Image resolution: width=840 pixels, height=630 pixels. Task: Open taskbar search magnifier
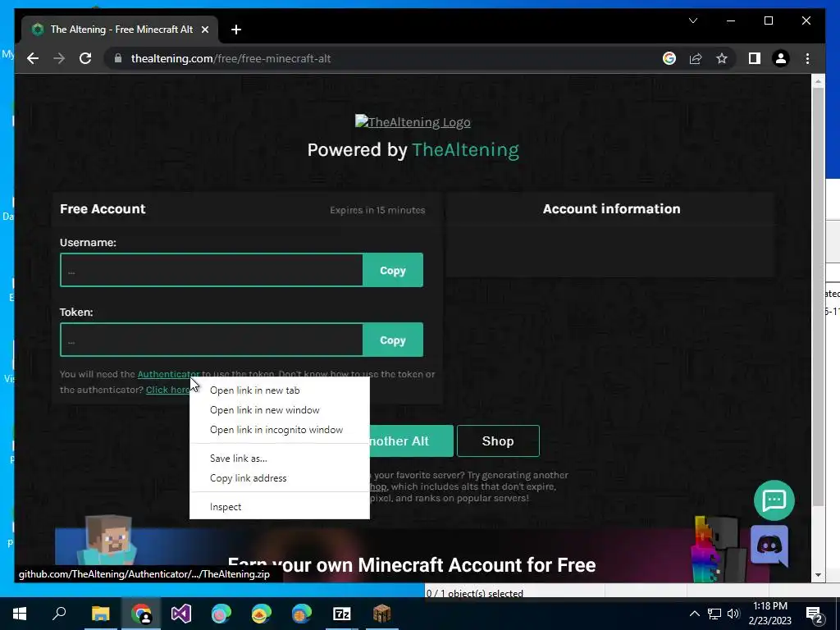tap(59, 614)
